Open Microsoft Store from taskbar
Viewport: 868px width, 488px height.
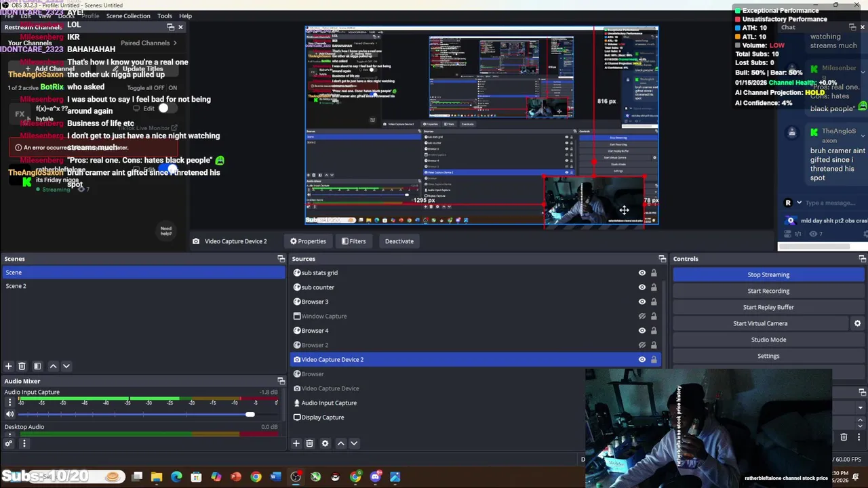[196, 477]
